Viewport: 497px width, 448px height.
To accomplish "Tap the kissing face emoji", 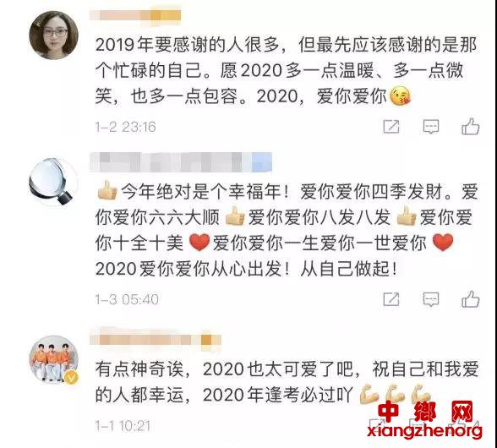I will pyautogui.click(x=400, y=96).
